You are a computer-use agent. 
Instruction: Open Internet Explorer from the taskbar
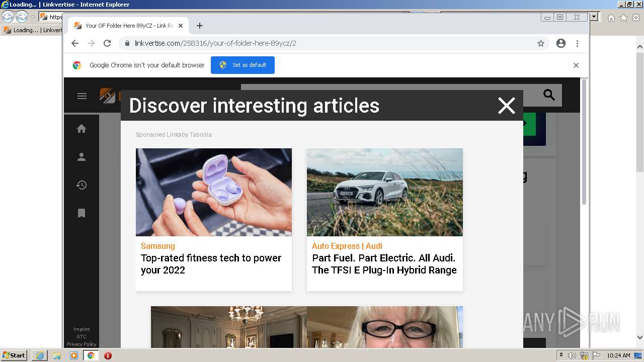point(40,355)
